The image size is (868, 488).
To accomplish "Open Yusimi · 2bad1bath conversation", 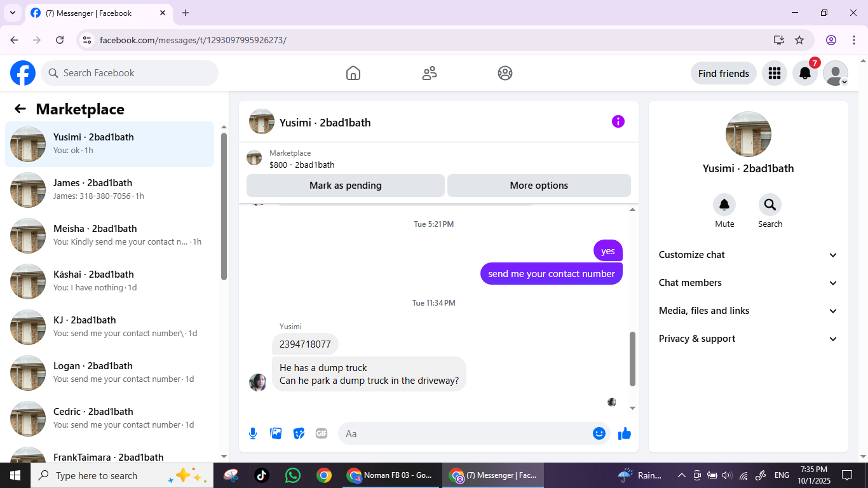I will 109,144.
